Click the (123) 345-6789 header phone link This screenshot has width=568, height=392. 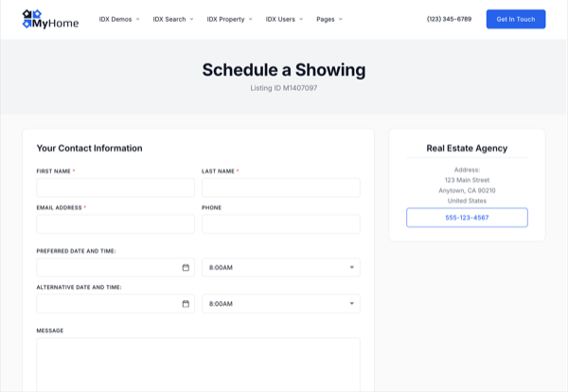[x=449, y=19]
